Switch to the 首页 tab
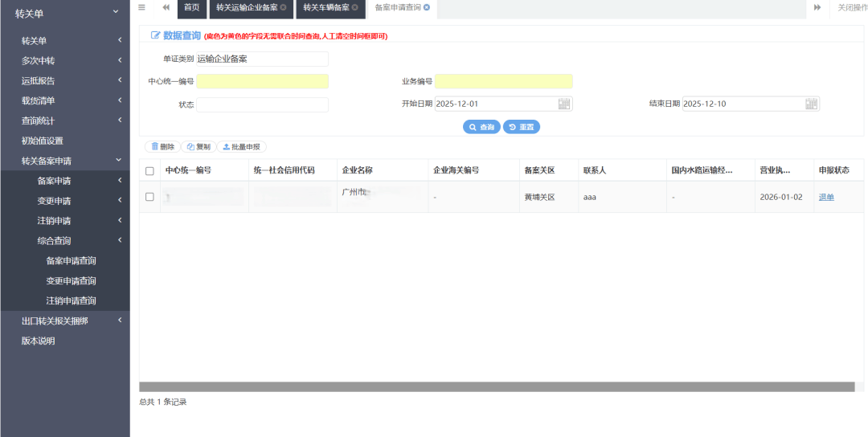 tap(191, 7)
